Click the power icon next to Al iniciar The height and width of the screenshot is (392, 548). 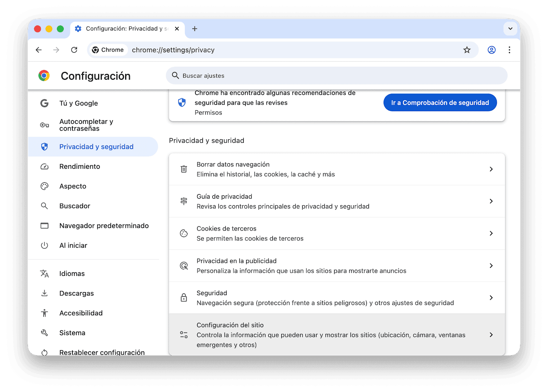44,245
